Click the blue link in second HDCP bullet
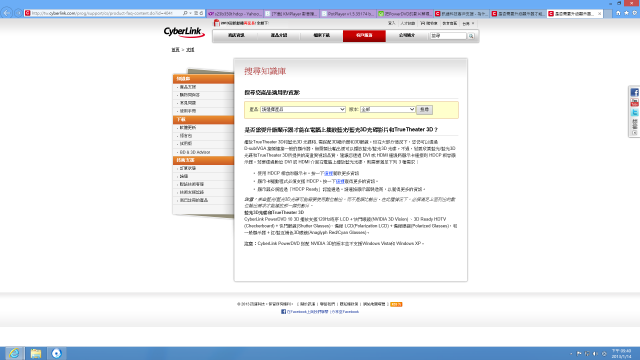The width and height of the screenshot is (640, 360). (340, 181)
